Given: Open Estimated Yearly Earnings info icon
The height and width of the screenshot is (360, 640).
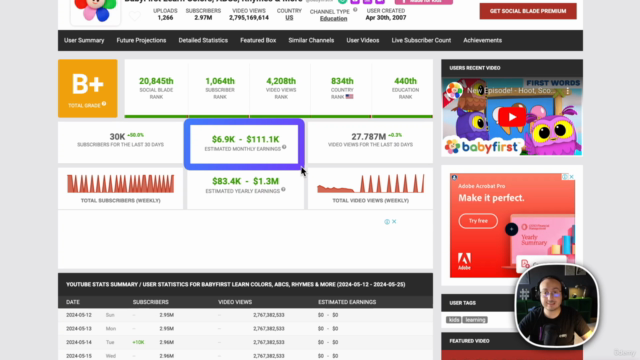Looking at the screenshot, I should coord(283,189).
